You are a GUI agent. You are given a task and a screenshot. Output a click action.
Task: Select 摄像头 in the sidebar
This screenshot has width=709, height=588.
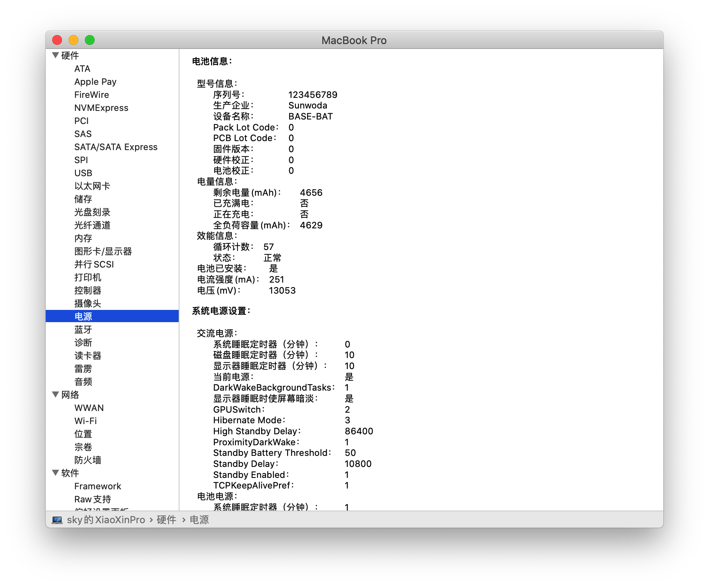tap(88, 303)
